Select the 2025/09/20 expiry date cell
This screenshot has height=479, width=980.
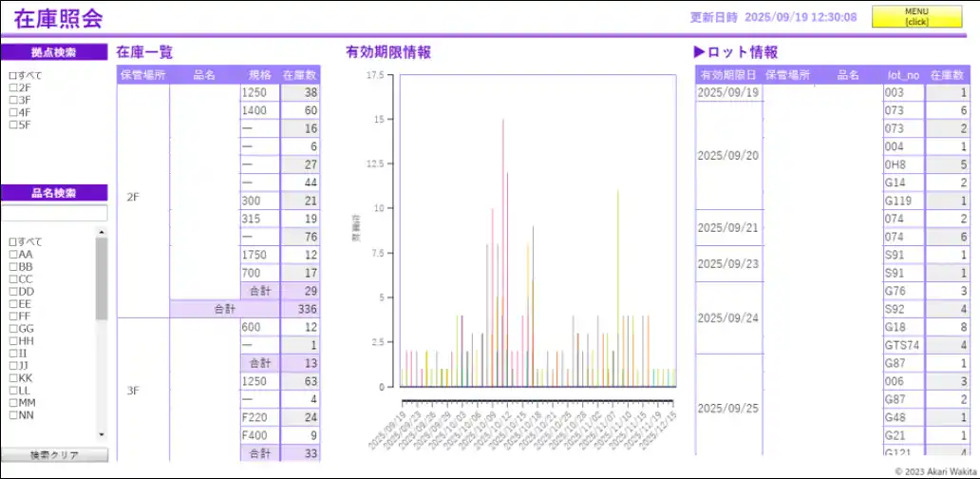pos(728,156)
